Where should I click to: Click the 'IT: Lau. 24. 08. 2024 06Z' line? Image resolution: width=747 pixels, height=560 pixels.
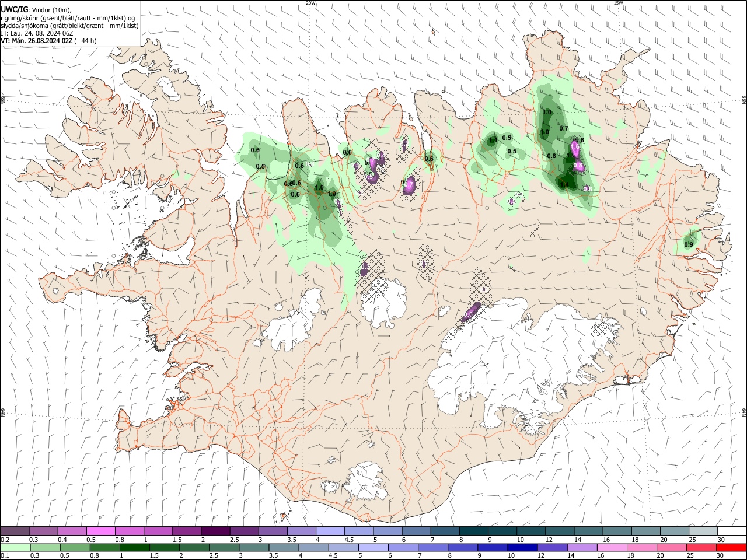pos(37,33)
